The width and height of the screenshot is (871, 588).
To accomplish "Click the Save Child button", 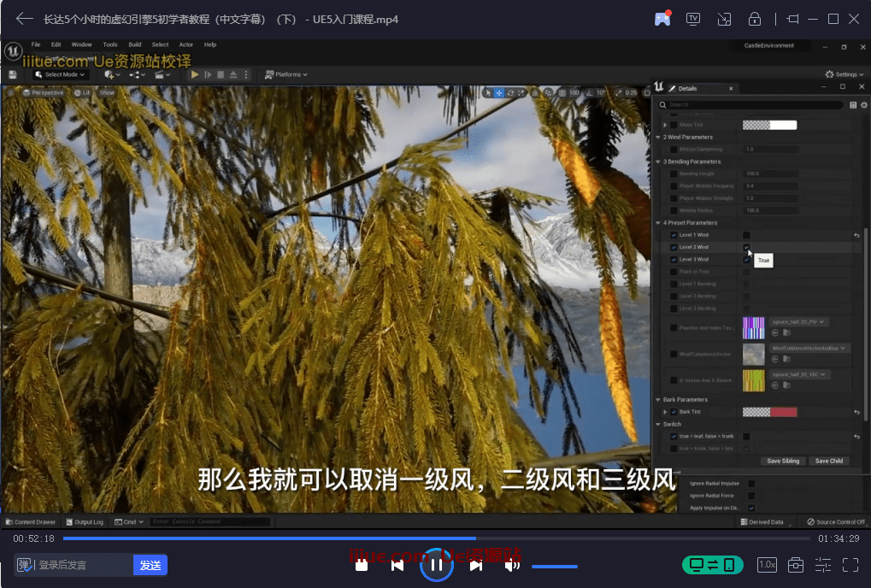I will [x=828, y=461].
